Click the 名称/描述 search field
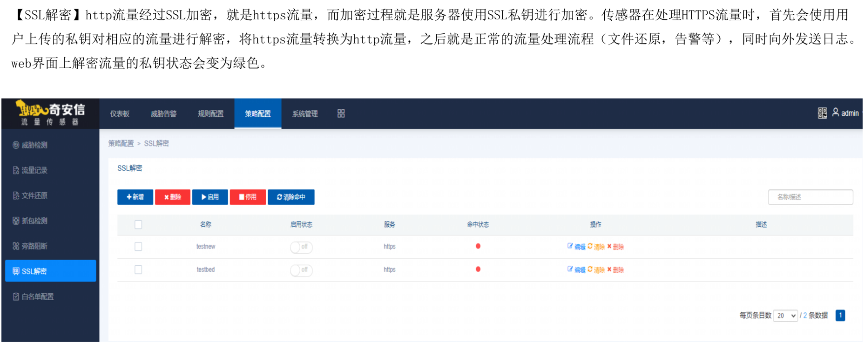Screen dimensions: 868x342 810,197
